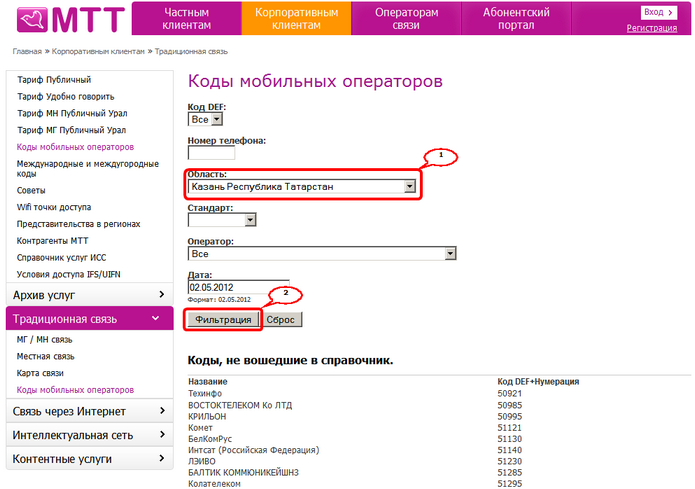Viewport: 695px width, 489px height.
Task: Open Тариф Удобно говорить link
Action: click(x=66, y=97)
